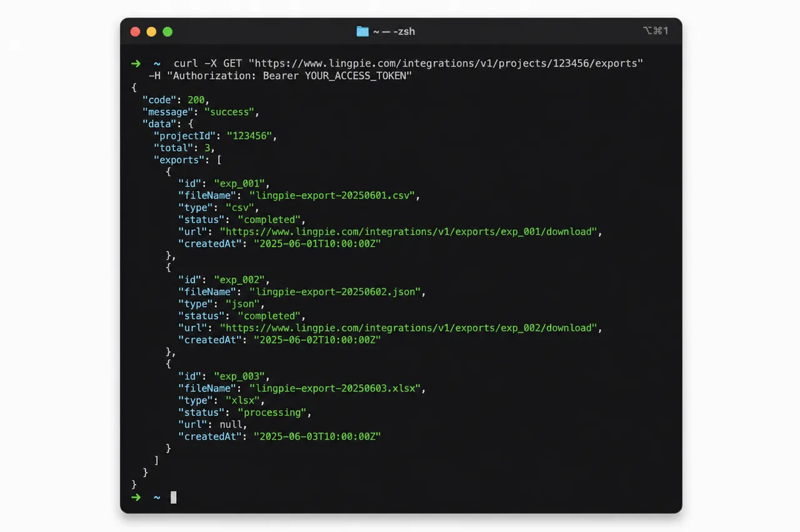The height and width of the screenshot is (532, 800).
Task: Click the green prompt arrow before curl
Action: 136,64
